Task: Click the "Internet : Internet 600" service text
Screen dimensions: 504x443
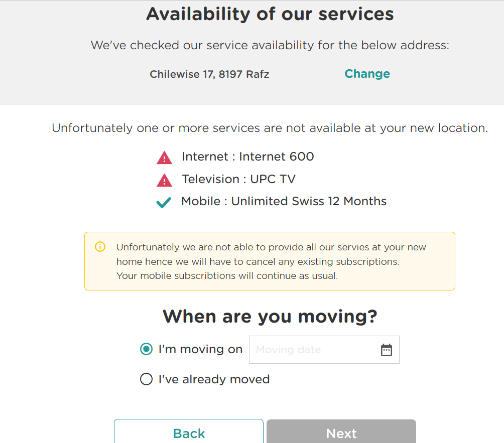Action: [x=247, y=157]
